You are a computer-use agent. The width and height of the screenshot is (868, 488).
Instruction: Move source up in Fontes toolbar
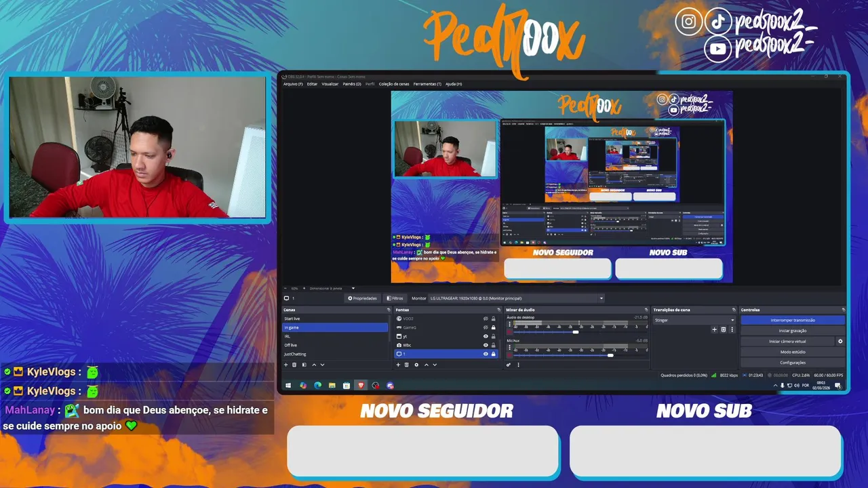tap(426, 365)
